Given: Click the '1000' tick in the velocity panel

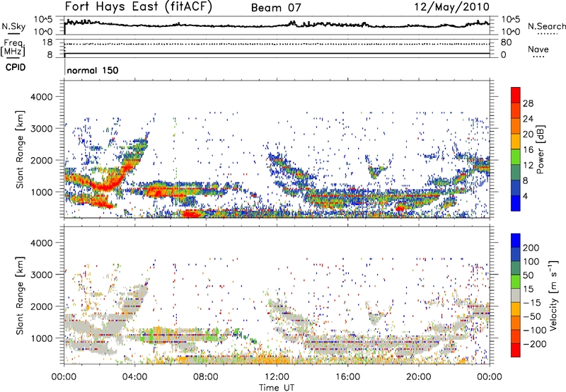Looking at the screenshot, I should pos(41,338).
